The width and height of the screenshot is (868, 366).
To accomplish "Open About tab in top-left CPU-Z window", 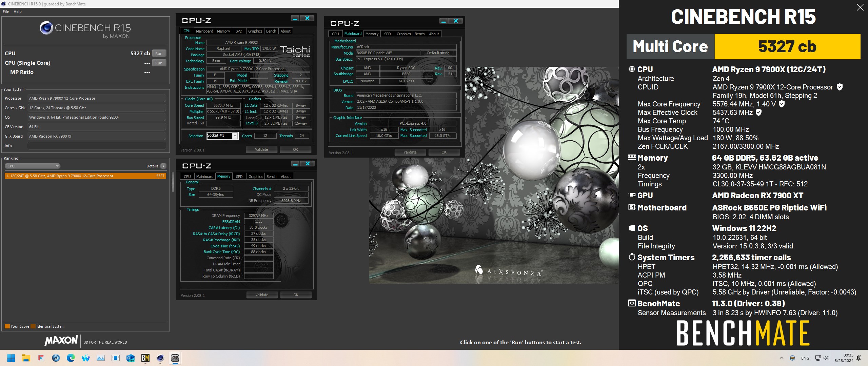I will [x=285, y=31].
